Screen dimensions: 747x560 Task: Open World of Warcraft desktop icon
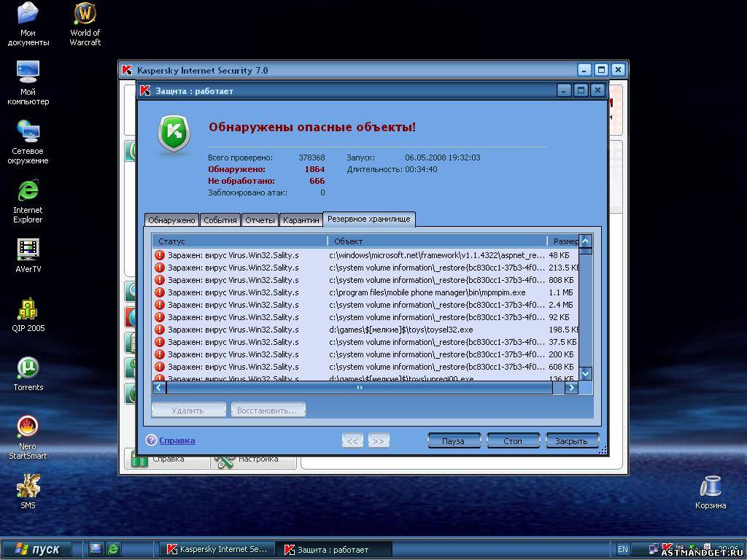tap(85, 14)
